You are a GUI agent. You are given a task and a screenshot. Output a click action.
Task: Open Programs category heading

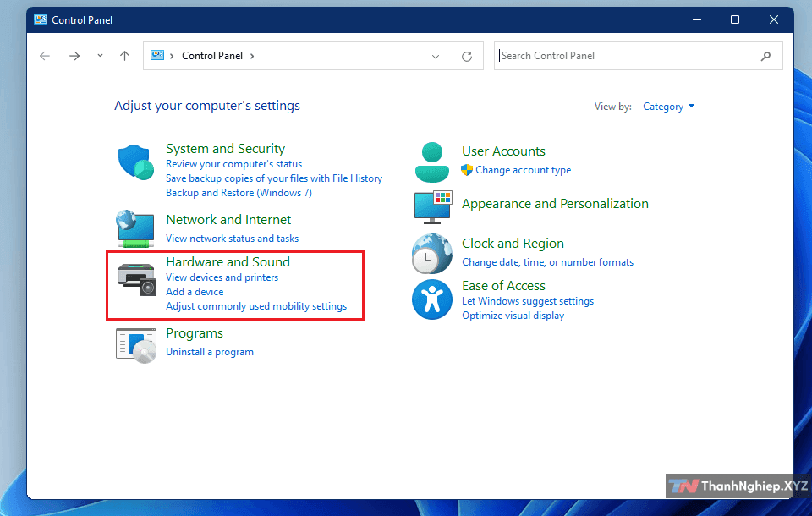tap(195, 333)
